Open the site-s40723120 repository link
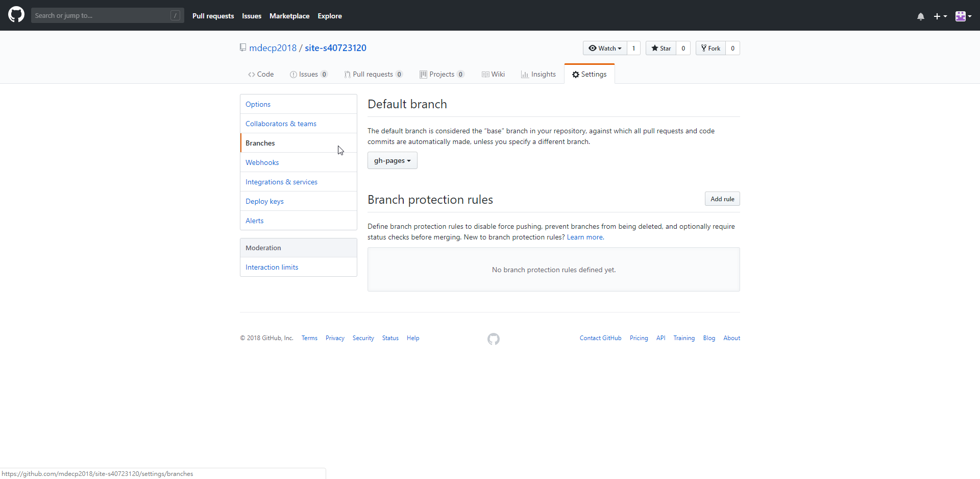980x479 pixels. (335, 48)
